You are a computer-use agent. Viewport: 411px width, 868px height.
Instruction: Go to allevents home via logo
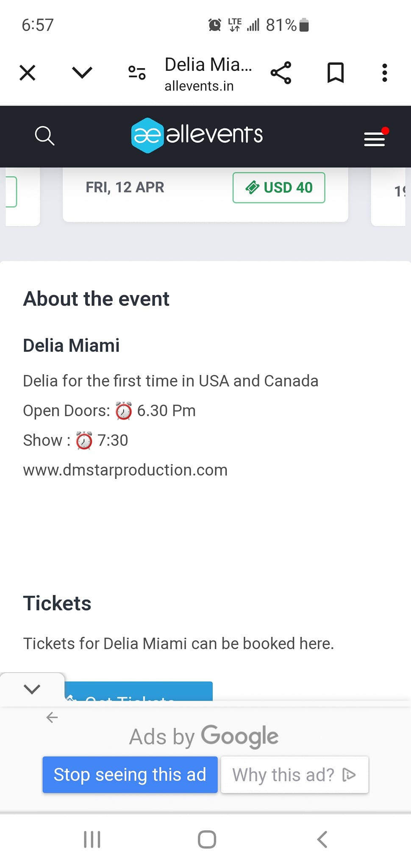(197, 135)
